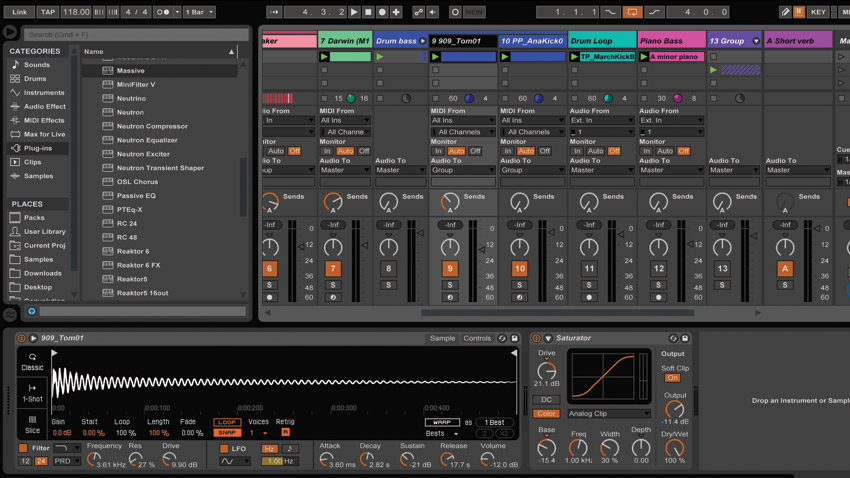
Task: Click the Arrangement Record button
Action: [x=382, y=12]
